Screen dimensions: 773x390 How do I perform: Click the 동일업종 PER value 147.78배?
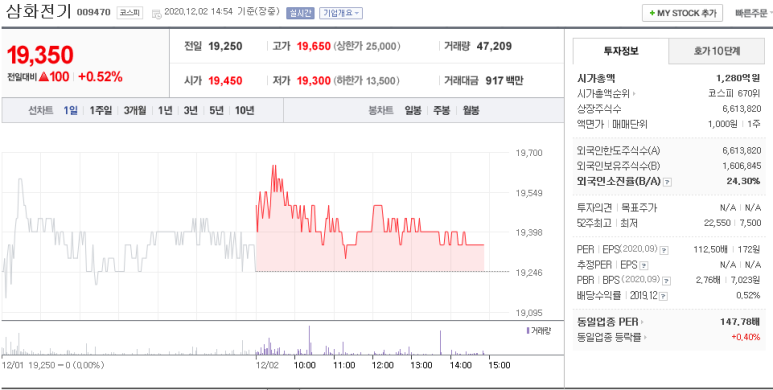(x=740, y=322)
